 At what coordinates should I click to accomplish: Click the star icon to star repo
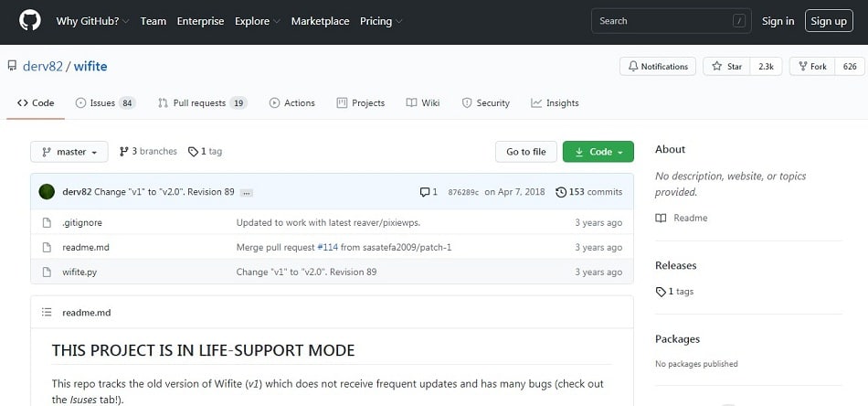(x=717, y=67)
